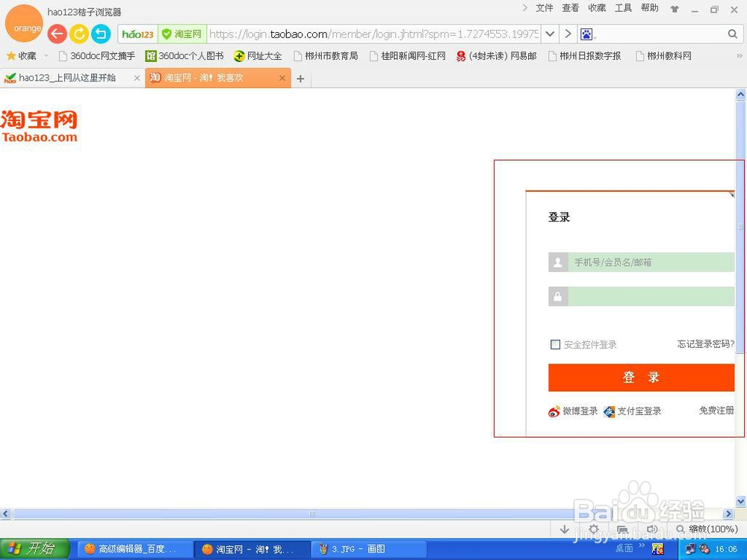The height and width of the screenshot is (560, 747).
Task: Close the hao123 tab
Action: [x=137, y=78]
